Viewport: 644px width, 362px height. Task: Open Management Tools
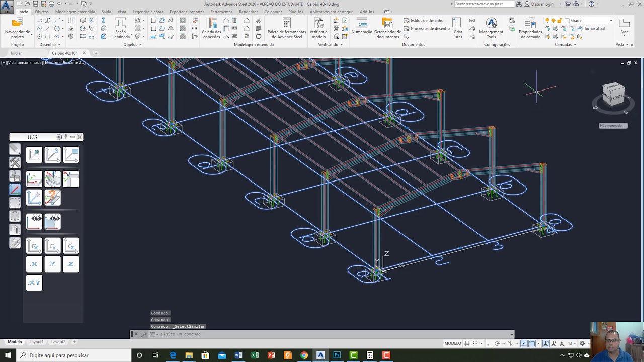(x=491, y=28)
